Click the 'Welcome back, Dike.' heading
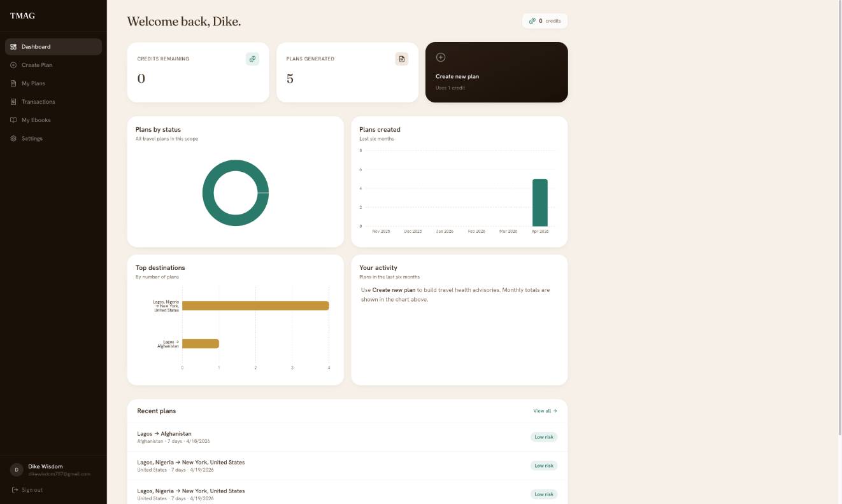Viewport: 842px width, 504px height. [183, 22]
